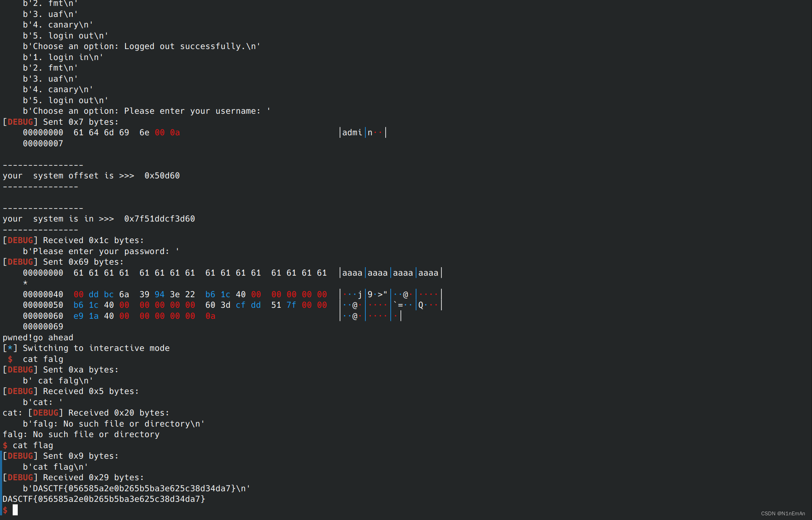Click "Please enter your username:" prompt line
Screen dimensions: 812x520
tap(147, 111)
